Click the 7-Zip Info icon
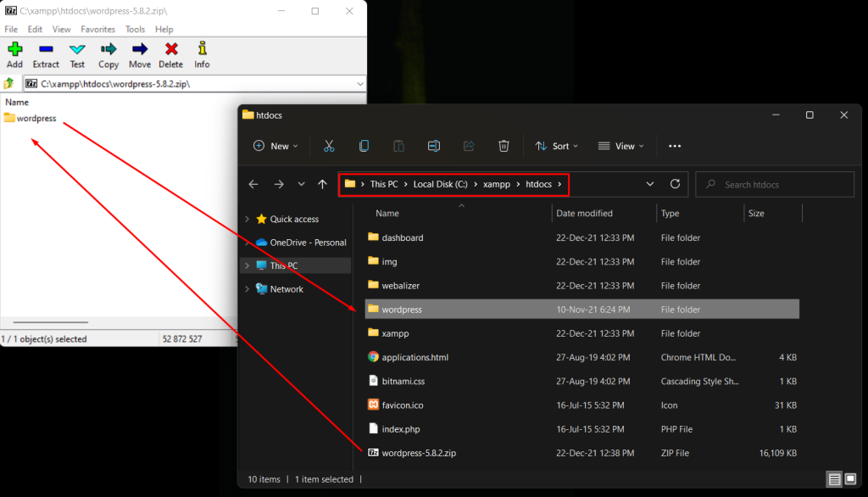The image size is (868, 497). pyautogui.click(x=202, y=48)
